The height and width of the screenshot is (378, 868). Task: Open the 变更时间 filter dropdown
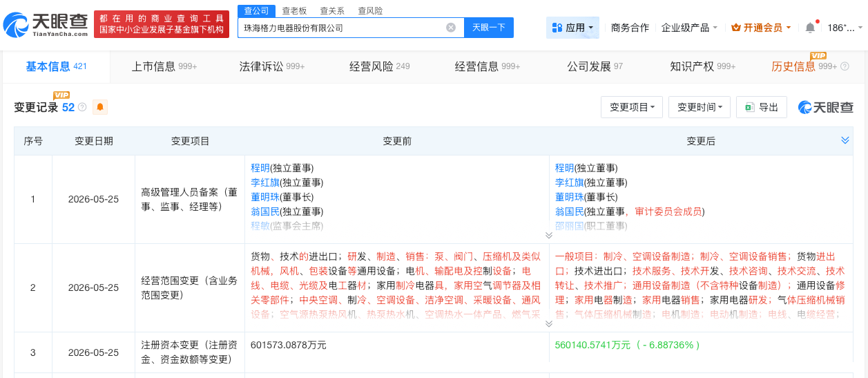700,107
